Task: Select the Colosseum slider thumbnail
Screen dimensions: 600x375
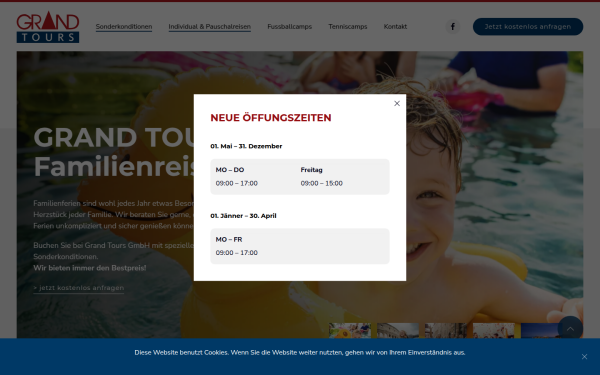Action: click(398, 331)
